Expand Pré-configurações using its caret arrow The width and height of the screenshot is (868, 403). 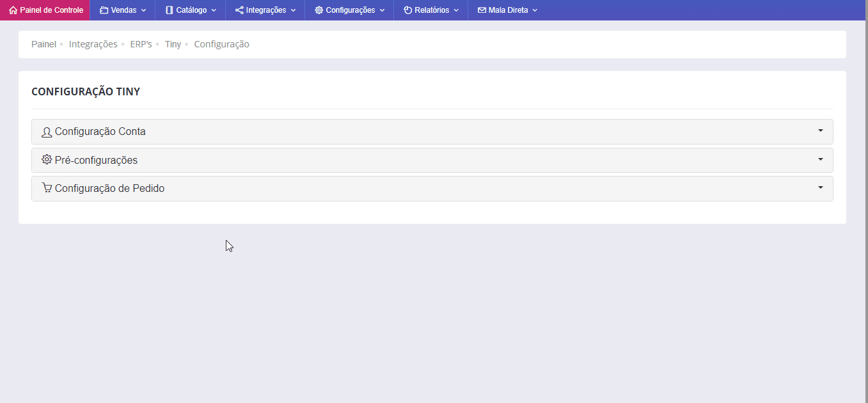point(821,159)
